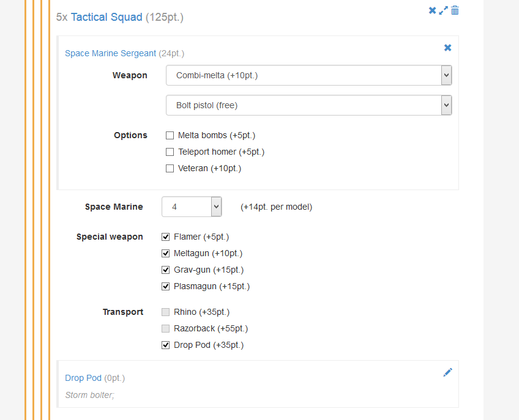The height and width of the screenshot is (420, 519).
Task: Uncheck the Flamer special weapon
Action: coord(165,237)
